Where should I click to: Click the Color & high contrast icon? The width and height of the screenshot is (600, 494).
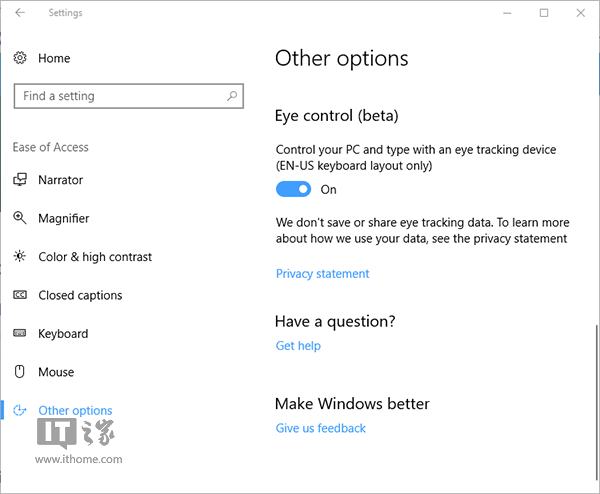[x=20, y=257]
